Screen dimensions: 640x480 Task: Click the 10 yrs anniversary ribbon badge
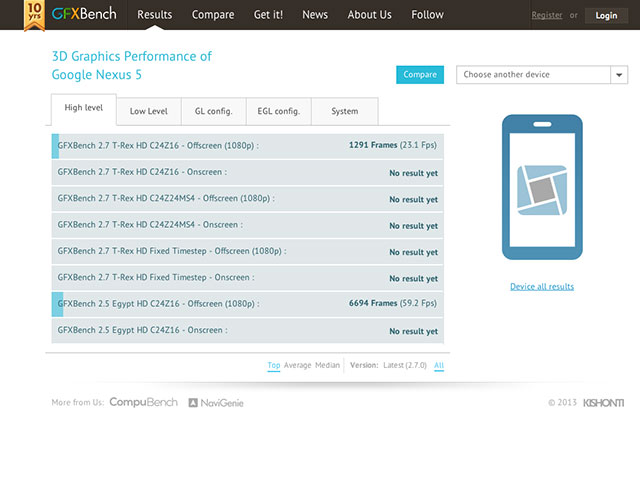pyautogui.click(x=34, y=16)
